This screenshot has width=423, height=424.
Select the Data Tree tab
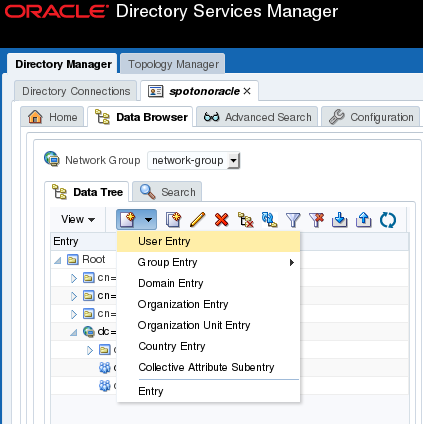[x=87, y=192]
